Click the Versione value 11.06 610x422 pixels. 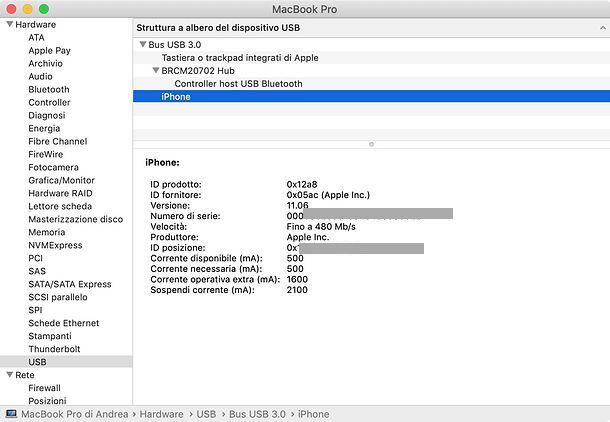[x=297, y=205]
